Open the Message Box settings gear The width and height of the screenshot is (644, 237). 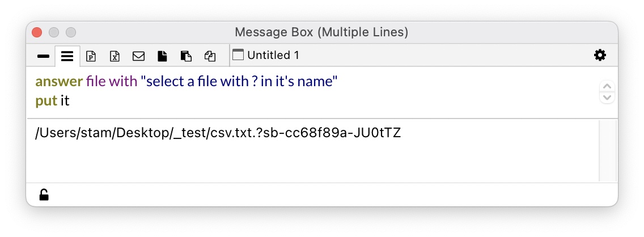[x=599, y=55]
